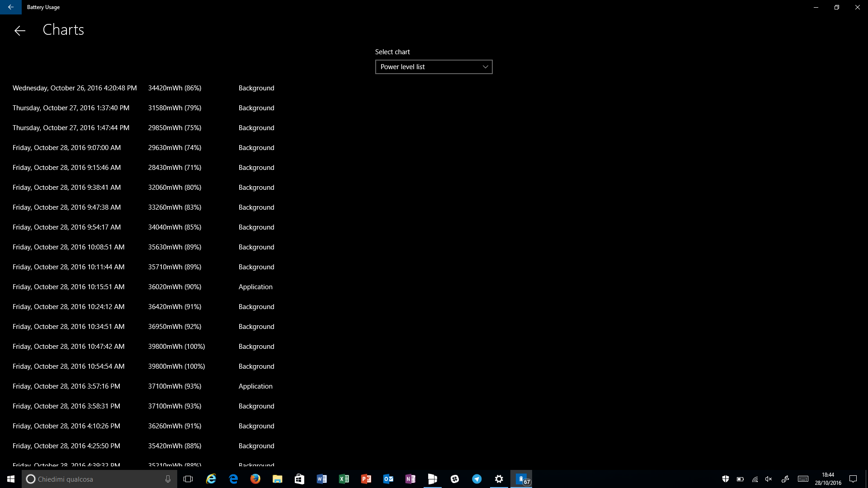Click the Friday 9:15:46 AM timestamp

(66, 168)
